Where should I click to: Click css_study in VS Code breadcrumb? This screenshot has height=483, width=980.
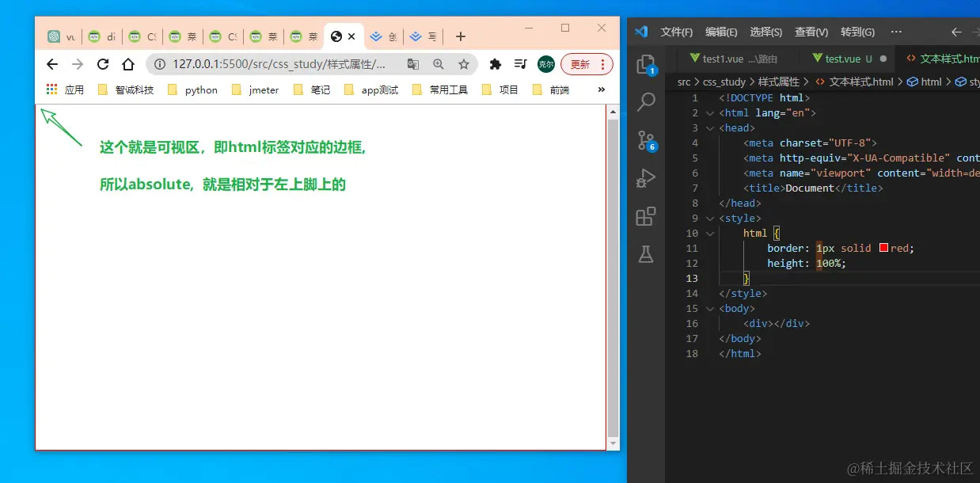tap(724, 82)
